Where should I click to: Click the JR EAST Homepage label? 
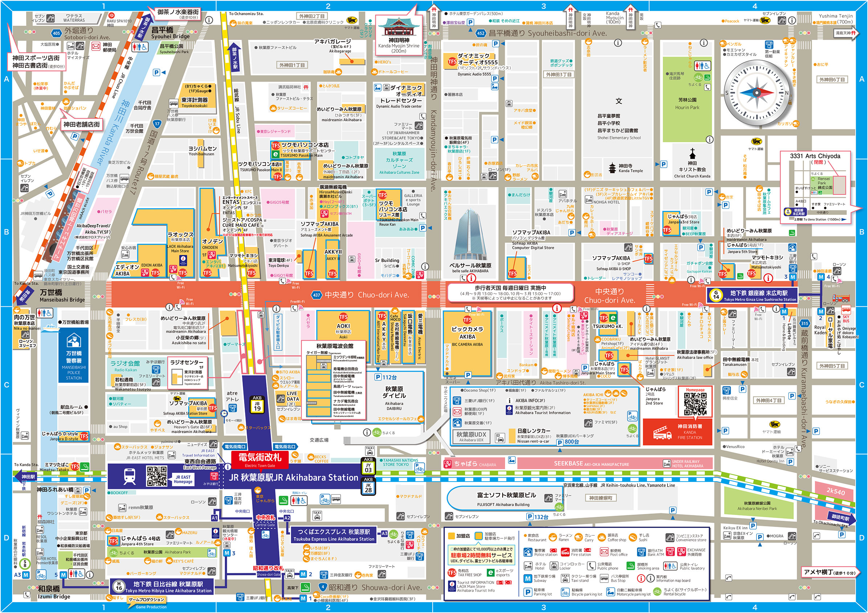click(183, 479)
